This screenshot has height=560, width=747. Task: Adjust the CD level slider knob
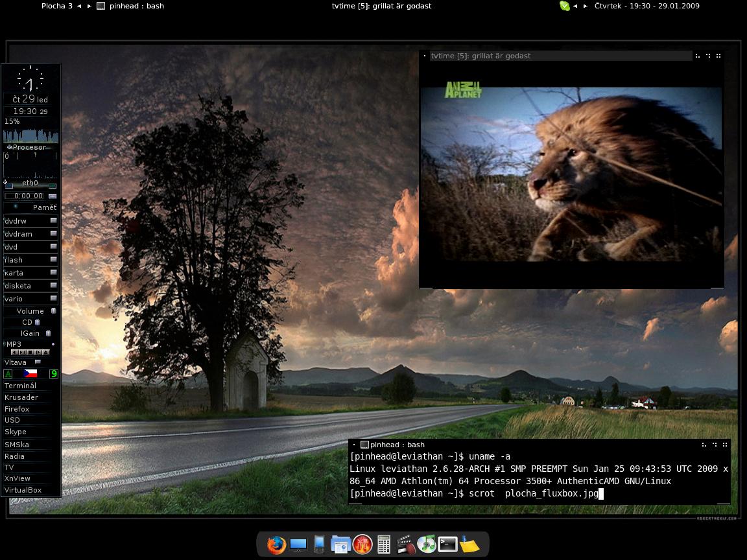(x=37, y=322)
